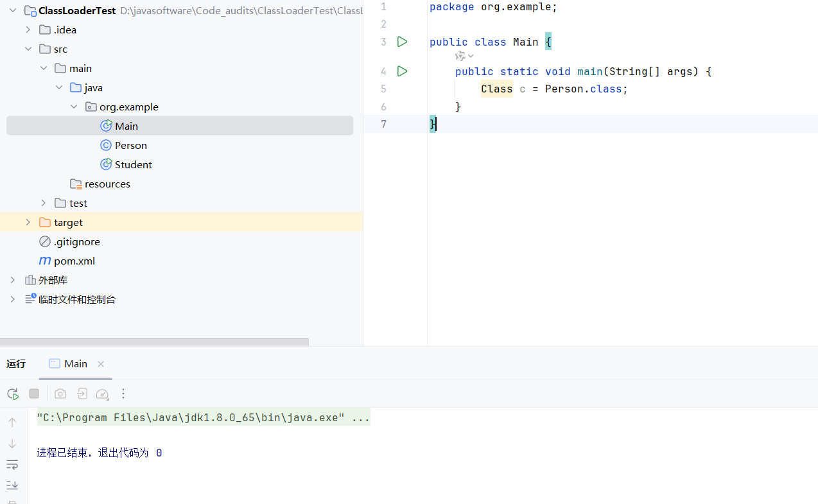This screenshot has width=818, height=504.
Task: Click the 外部库 library icon
Action: tap(30, 280)
